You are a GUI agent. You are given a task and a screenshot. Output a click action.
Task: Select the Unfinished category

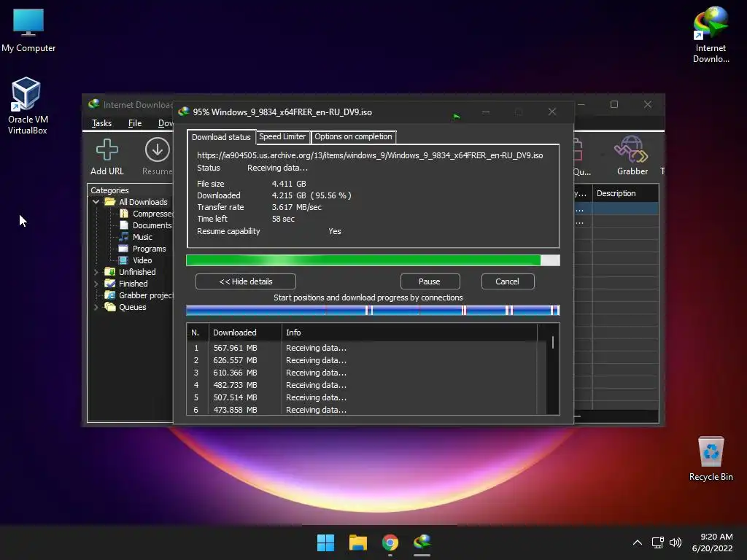pyautogui.click(x=137, y=272)
